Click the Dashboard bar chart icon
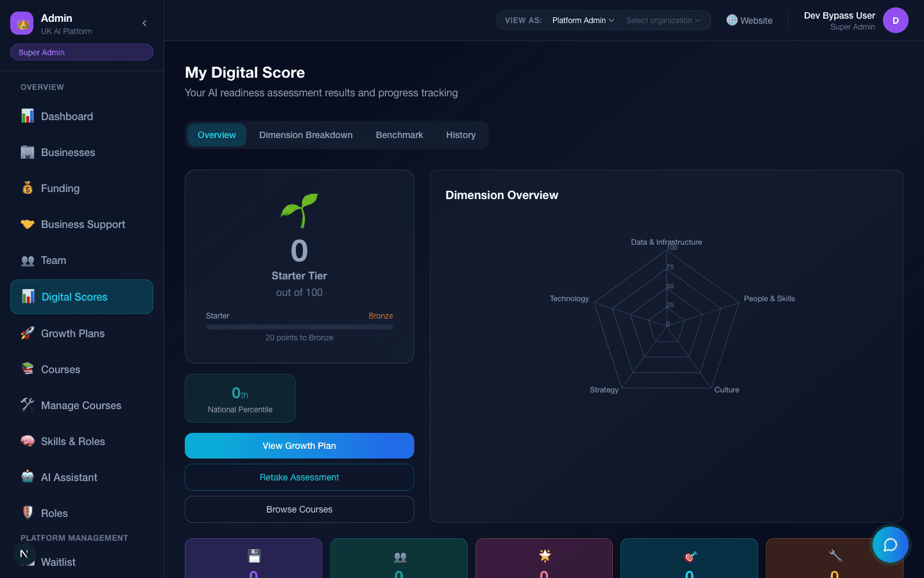Screen dimensions: 924x578 click(28, 116)
